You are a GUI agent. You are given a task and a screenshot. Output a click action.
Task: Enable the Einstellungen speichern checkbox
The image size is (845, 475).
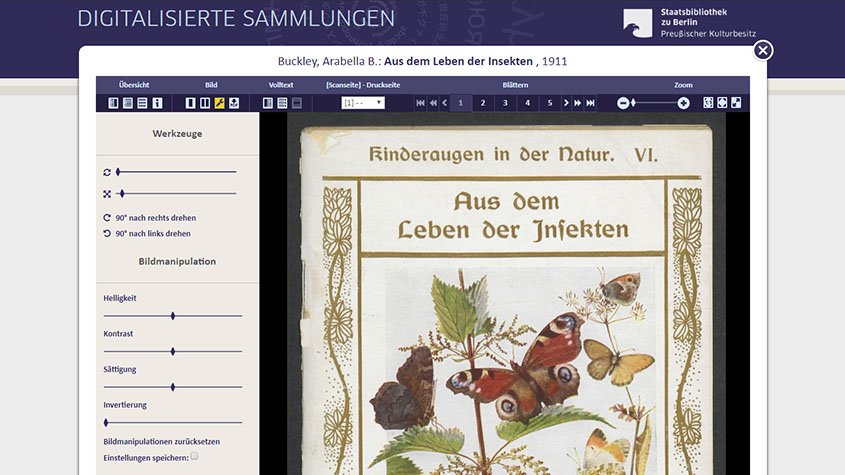195,456
